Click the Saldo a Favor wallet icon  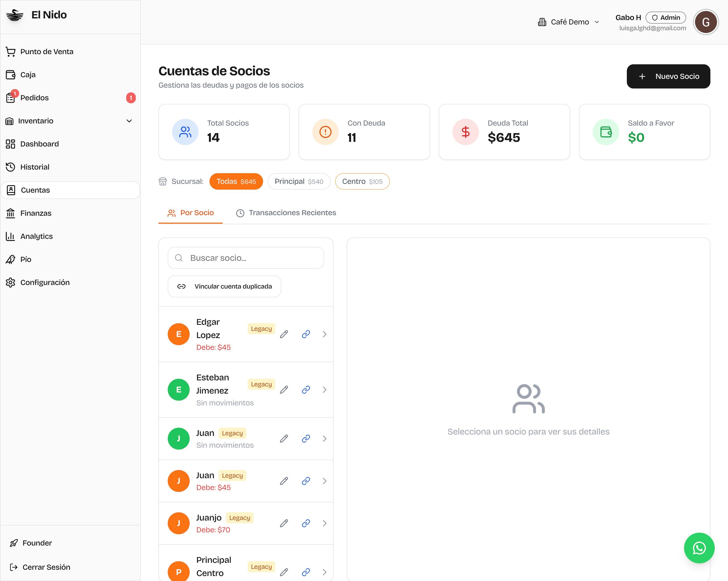606,132
